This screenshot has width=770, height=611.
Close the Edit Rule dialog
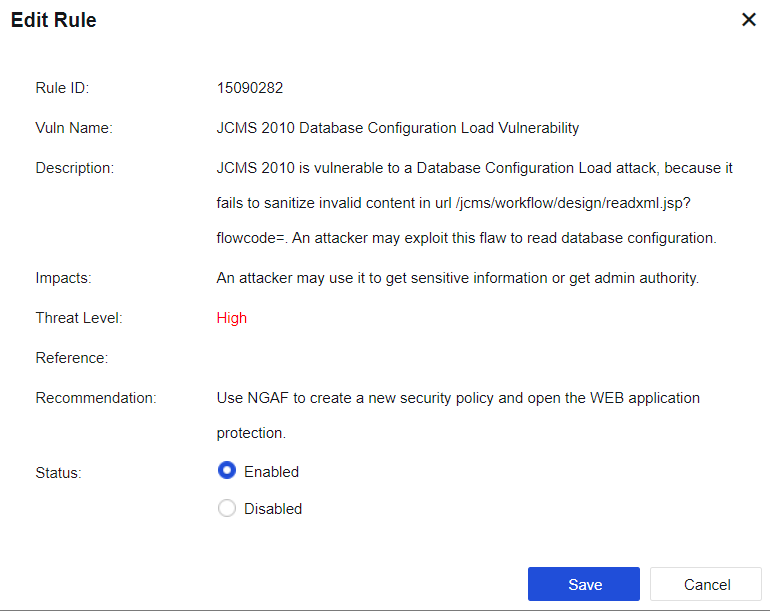coord(748,20)
